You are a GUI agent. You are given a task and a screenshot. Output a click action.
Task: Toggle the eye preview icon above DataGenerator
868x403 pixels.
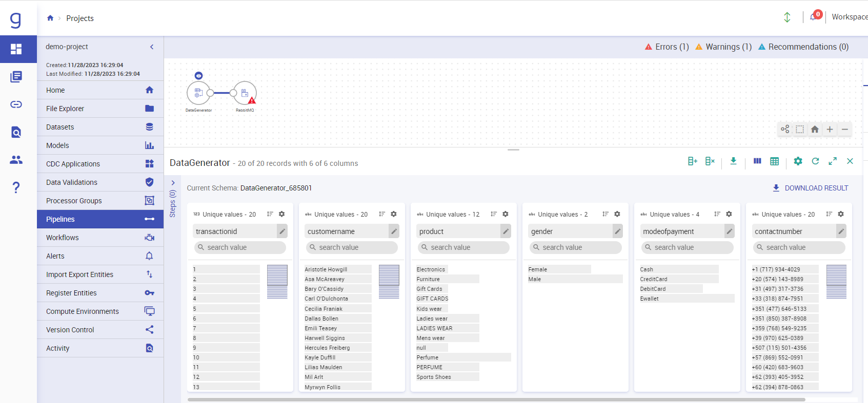click(x=198, y=76)
